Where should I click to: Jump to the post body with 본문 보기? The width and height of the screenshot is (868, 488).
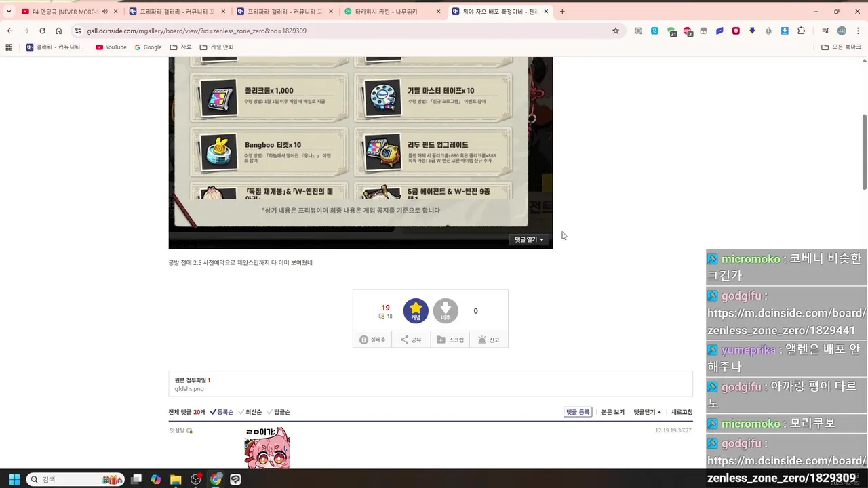click(613, 412)
